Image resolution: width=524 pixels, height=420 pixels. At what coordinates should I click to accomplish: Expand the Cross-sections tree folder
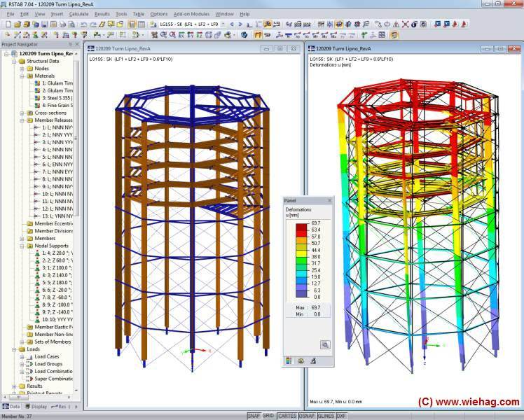click(22, 113)
